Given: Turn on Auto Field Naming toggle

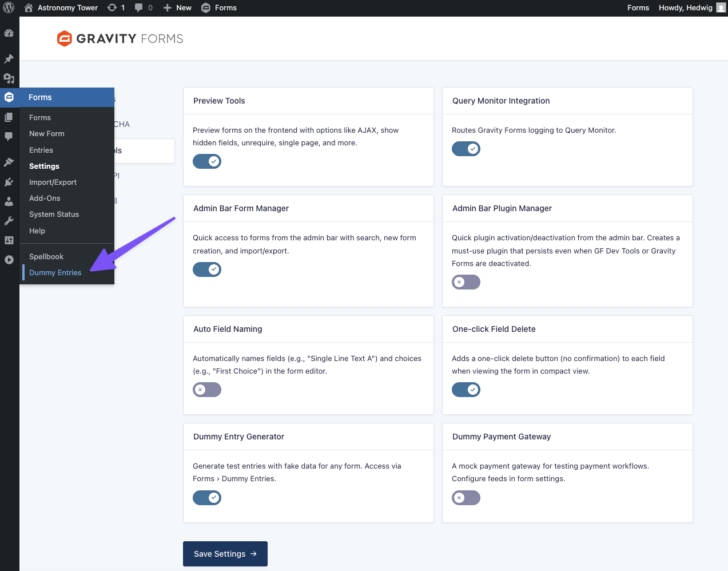Looking at the screenshot, I should [207, 390].
